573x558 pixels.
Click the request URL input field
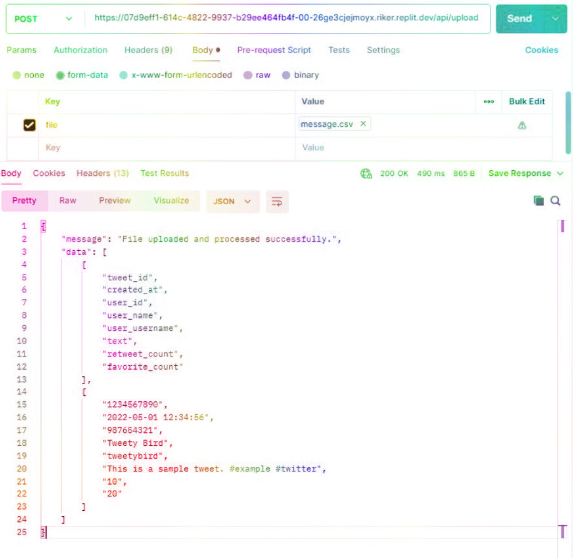coord(286,18)
